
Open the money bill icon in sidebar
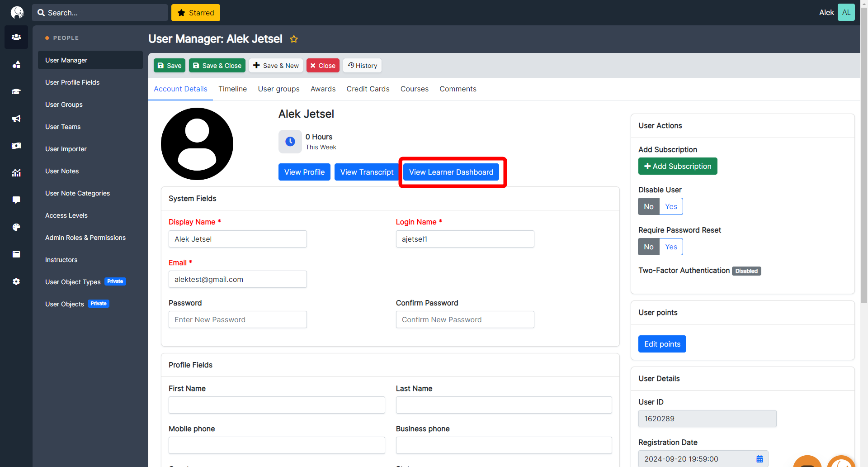tap(16, 146)
